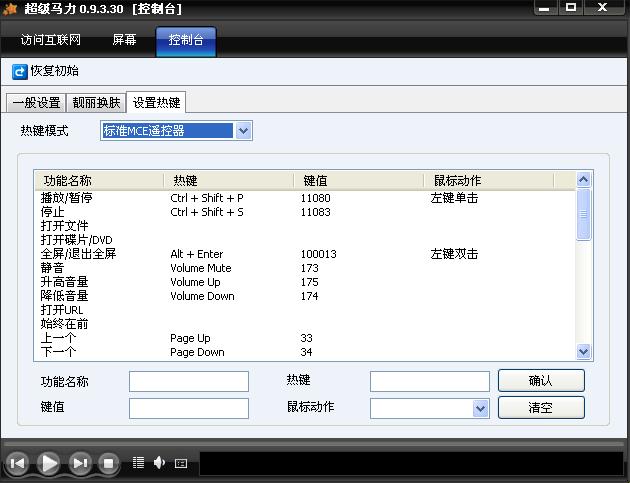The image size is (630, 483).
Task: Click the 'Page Up' hotkey cell
Action: click(190, 339)
